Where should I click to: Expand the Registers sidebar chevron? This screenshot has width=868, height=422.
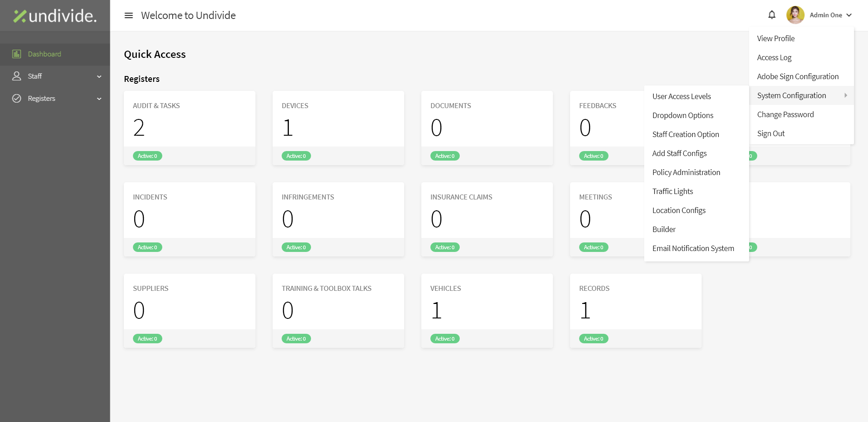tap(99, 99)
